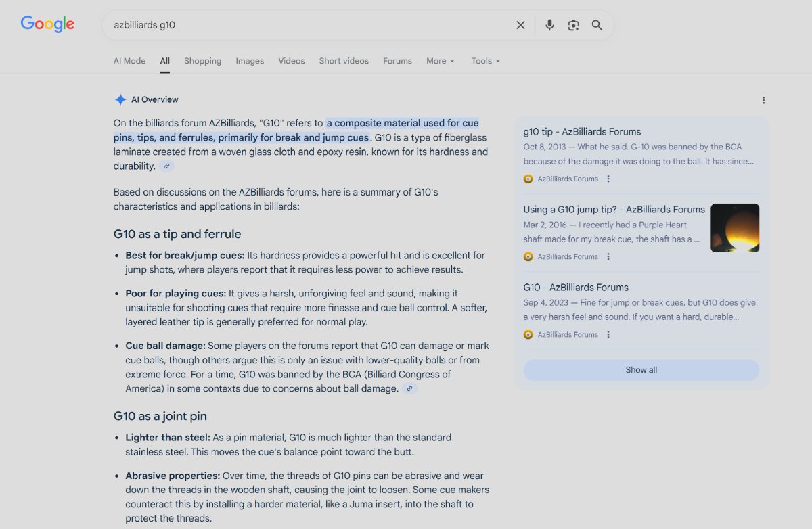The height and width of the screenshot is (529, 812).
Task: Click into the search input field
Action: [x=304, y=25]
